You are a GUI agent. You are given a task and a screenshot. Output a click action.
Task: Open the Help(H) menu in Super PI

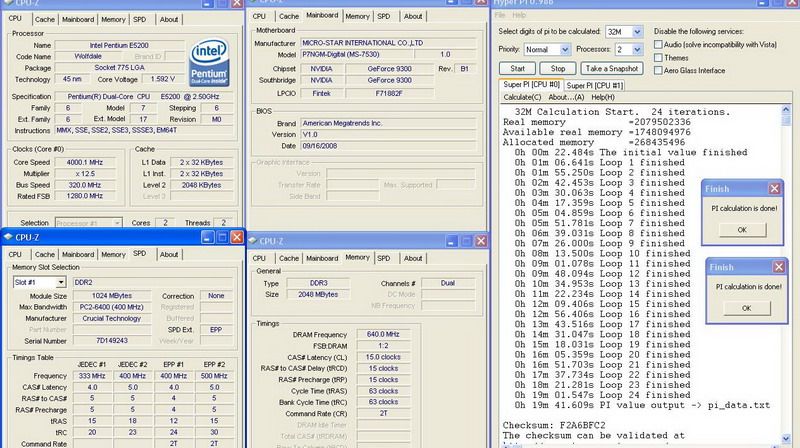[603, 97]
